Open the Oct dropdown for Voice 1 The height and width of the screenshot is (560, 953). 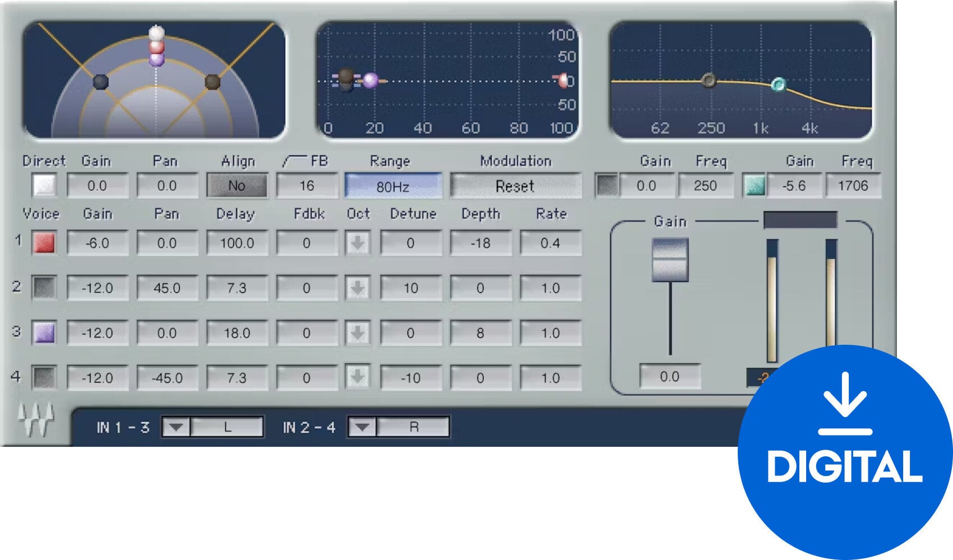[x=358, y=243]
